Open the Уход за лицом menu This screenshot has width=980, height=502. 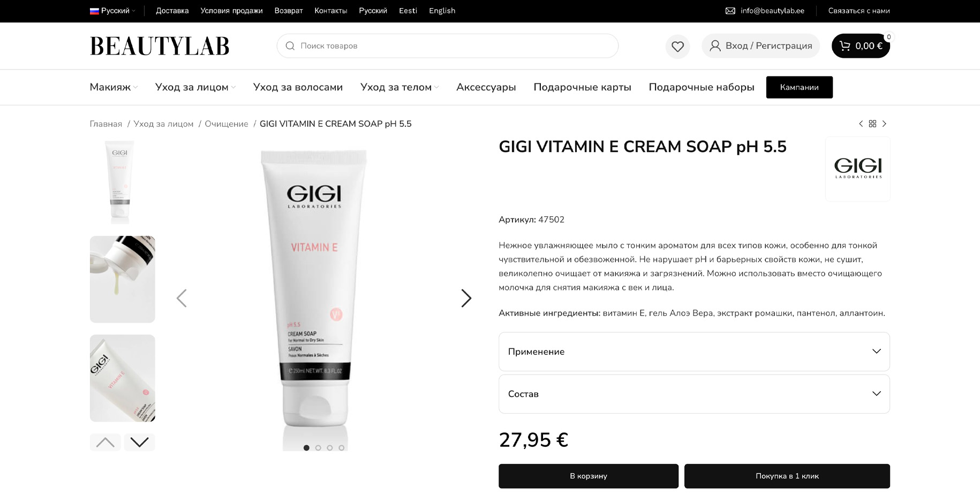(x=195, y=87)
